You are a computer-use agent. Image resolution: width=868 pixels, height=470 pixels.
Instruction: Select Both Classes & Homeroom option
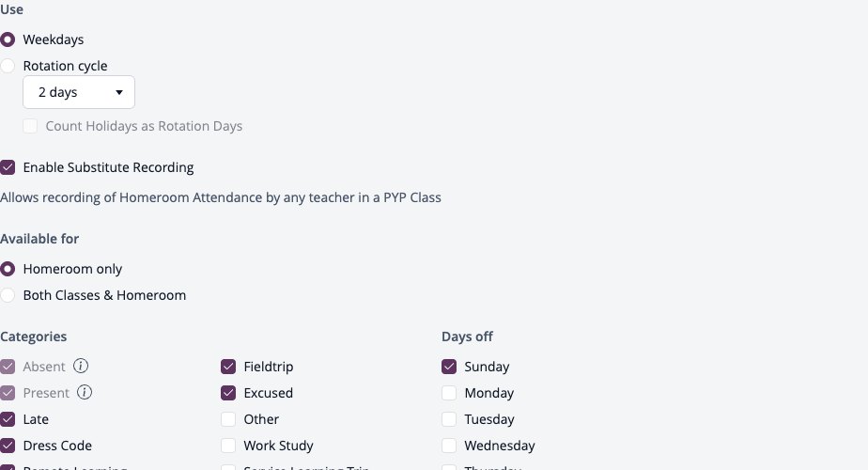(8, 295)
